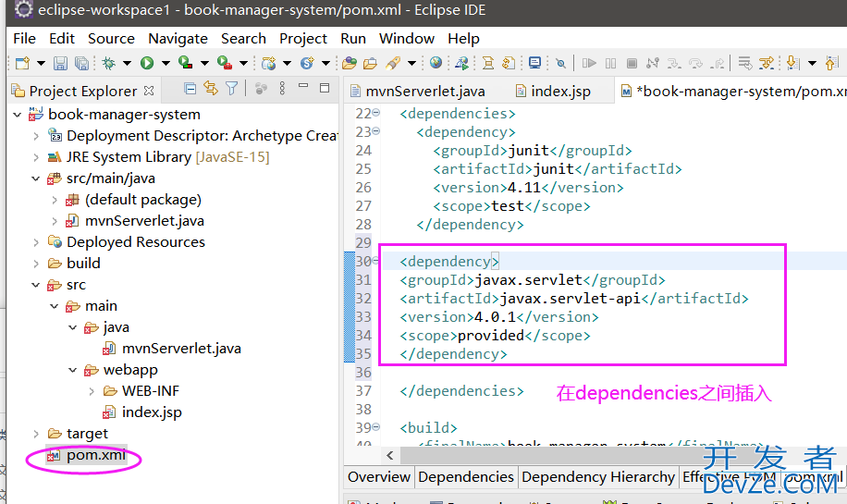Expand the Deployed Resources node
Screen dimensions: 847x504
click(x=36, y=242)
